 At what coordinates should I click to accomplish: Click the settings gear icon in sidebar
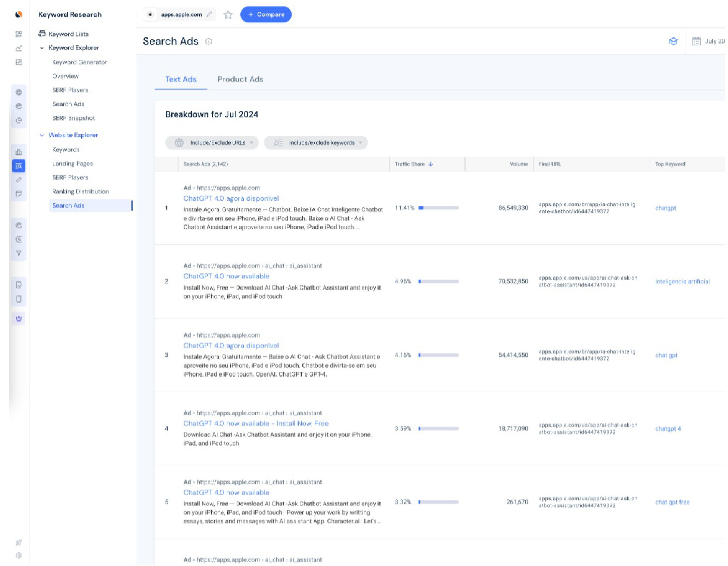[x=19, y=555]
